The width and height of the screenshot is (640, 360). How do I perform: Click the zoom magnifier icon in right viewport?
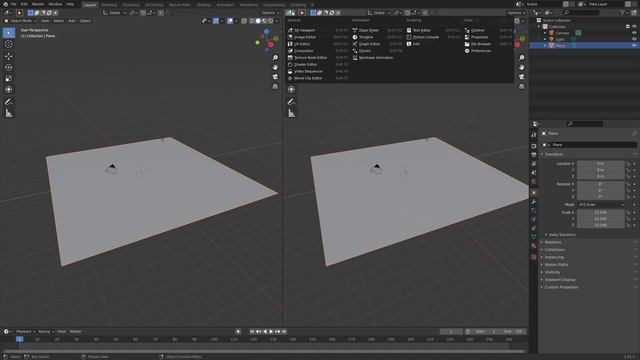(x=522, y=58)
